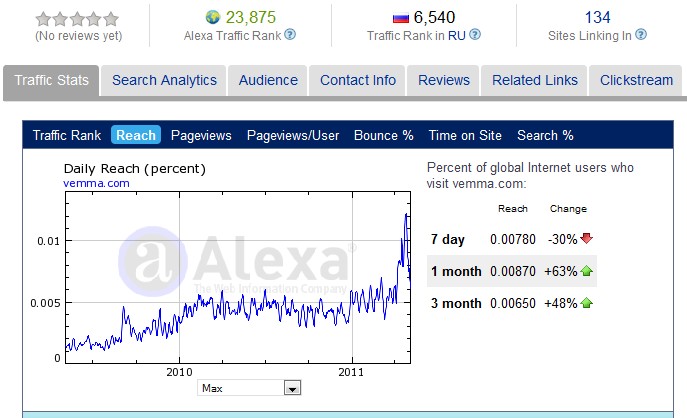
Task: Switch graph to Time on Site
Action: click(x=465, y=135)
